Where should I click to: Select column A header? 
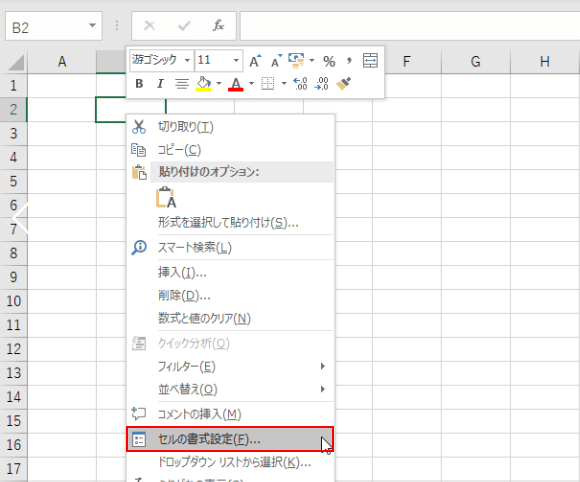coord(62,61)
